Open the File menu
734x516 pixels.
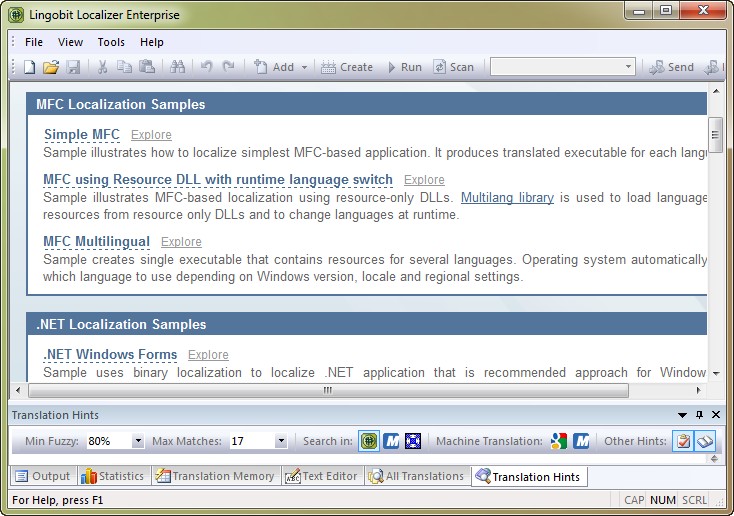[x=34, y=42]
